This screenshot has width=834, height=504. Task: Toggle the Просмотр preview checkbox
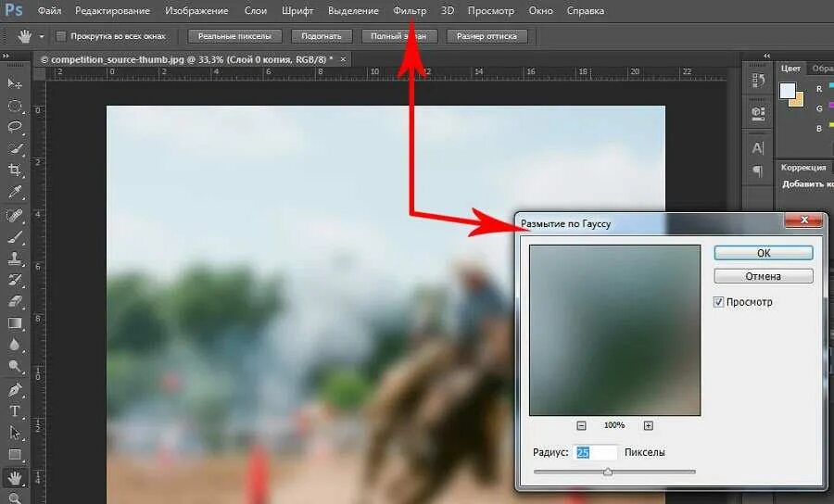pos(719,302)
